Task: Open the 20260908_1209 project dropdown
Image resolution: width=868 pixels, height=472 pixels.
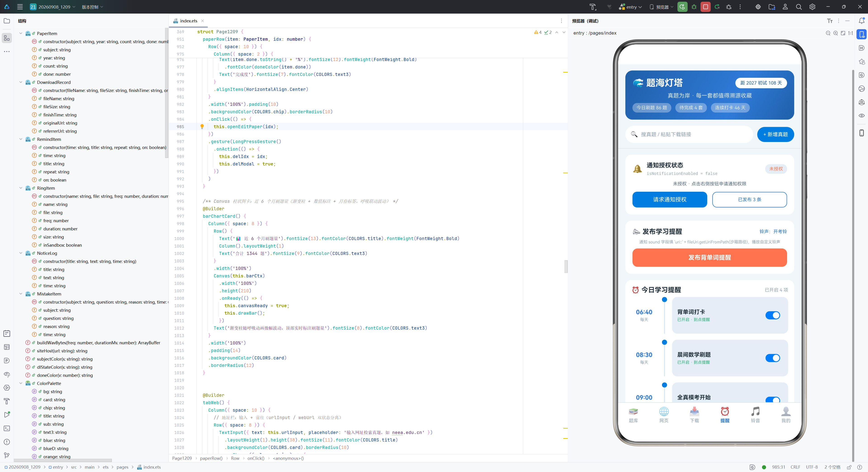Action: click(x=52, y=7)
